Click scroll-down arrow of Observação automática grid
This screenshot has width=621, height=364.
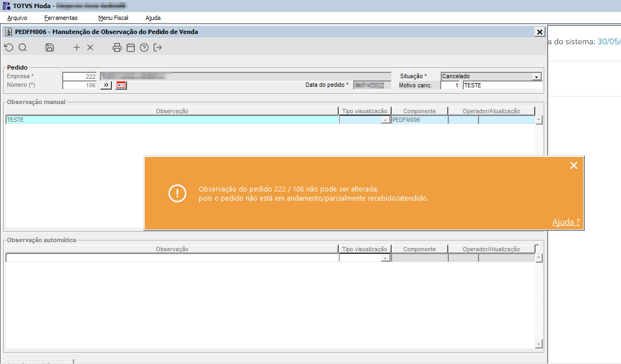tap(538, 344)
